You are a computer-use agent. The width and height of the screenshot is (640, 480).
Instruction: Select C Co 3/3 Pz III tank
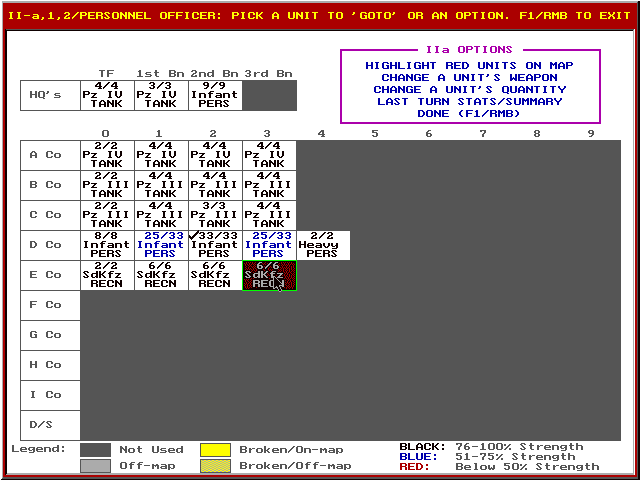214,215
